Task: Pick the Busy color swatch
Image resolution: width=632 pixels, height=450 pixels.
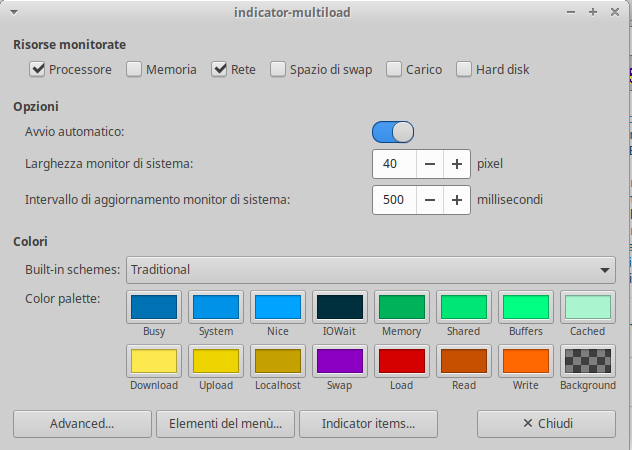Action: (154, 307)
